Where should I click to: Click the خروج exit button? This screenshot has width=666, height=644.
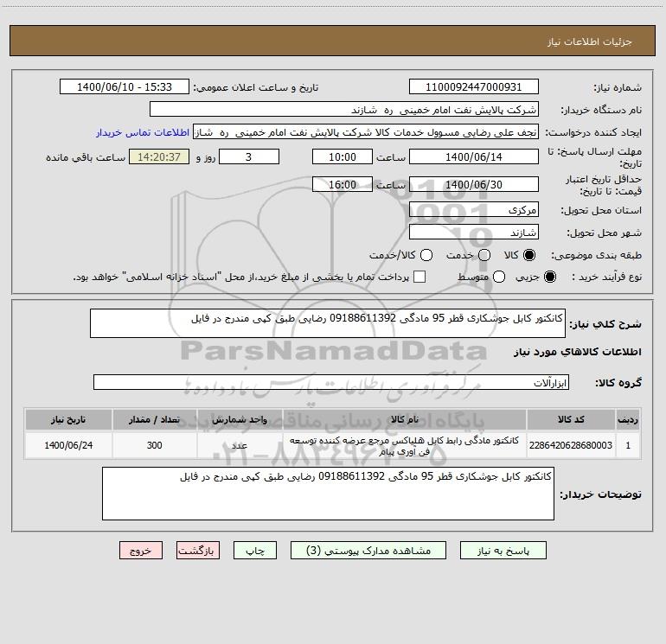(141, 551)
